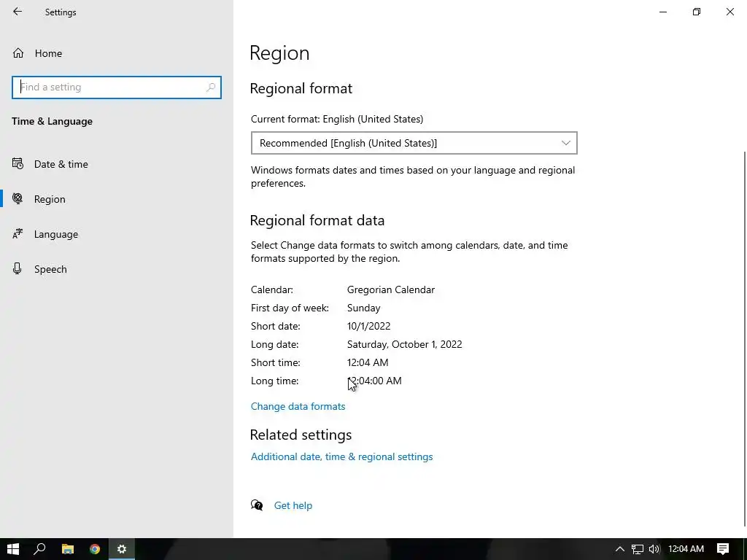Open File Explorer from the taskbar
The image size is (747, 560).
tap(68, 549)
